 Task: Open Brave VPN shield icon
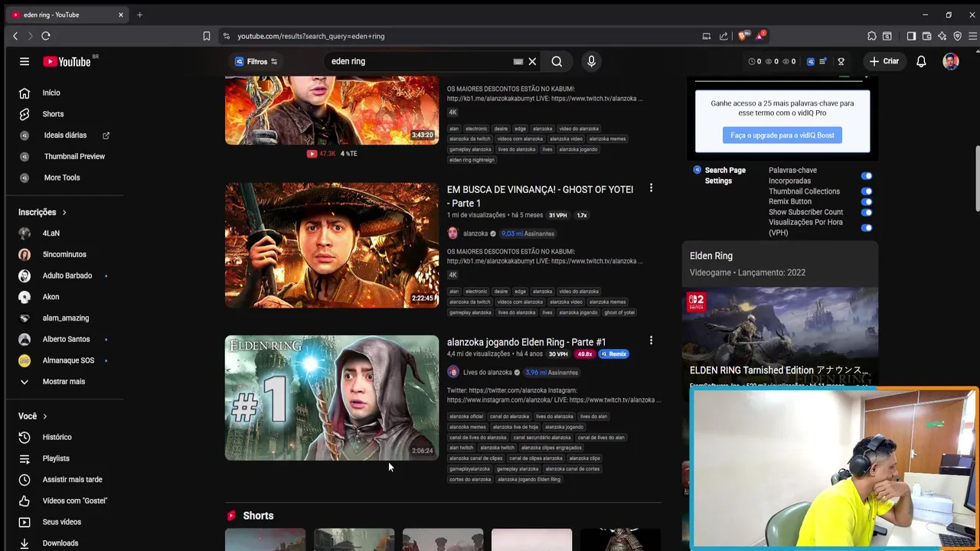coord(958,36)
